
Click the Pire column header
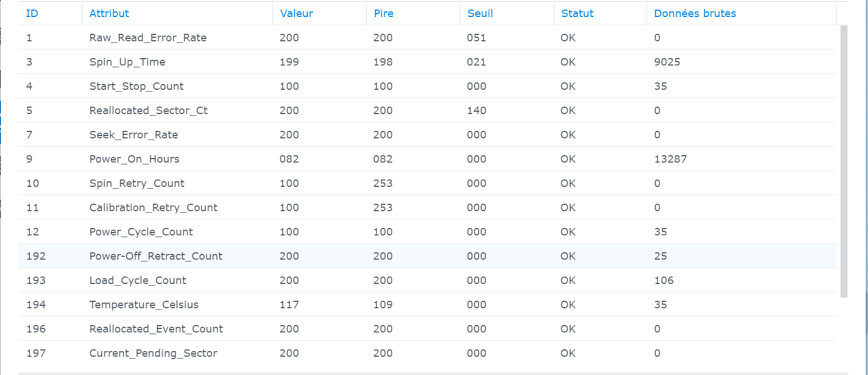click(x=383, y=13)
